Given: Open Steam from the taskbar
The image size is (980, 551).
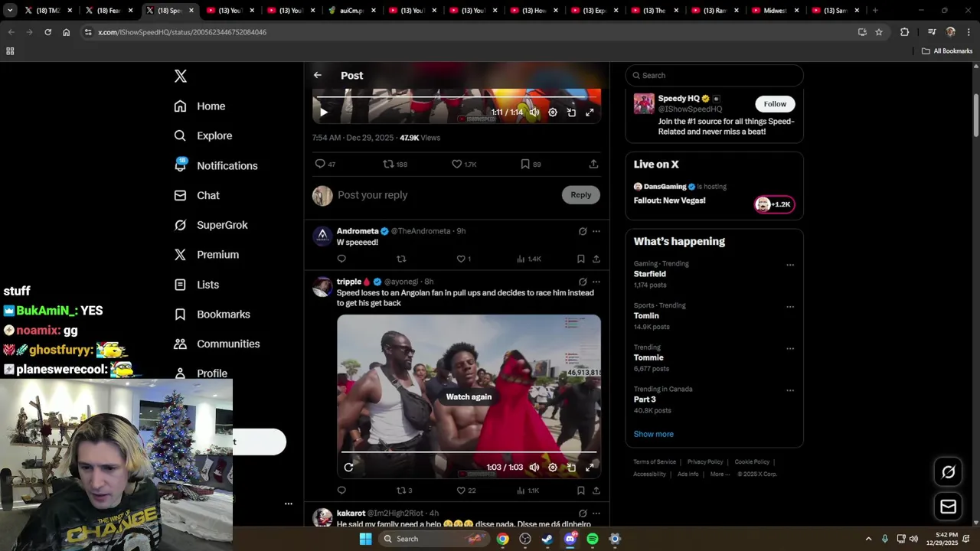Looking at the screenshot, I should click(x=547, y=539).
